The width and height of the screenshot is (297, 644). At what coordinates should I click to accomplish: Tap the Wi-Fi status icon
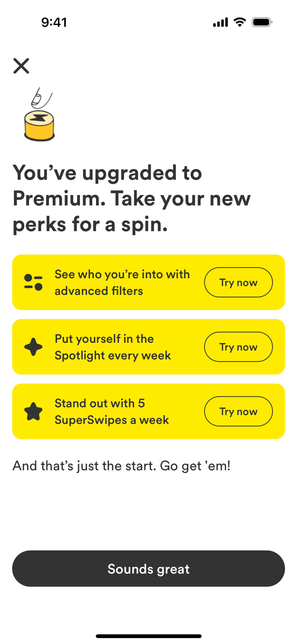pos(239,22)
